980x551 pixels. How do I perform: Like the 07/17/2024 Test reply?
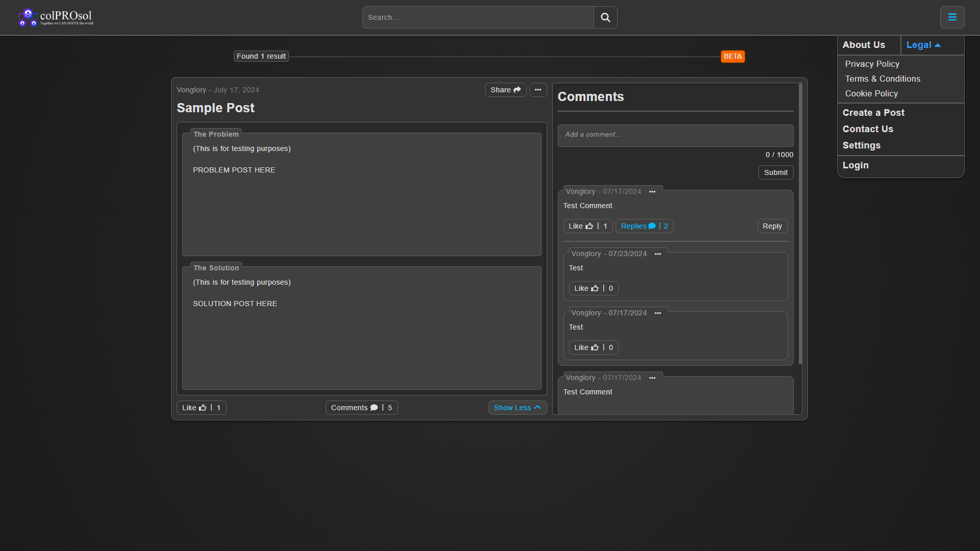point(593,347)
